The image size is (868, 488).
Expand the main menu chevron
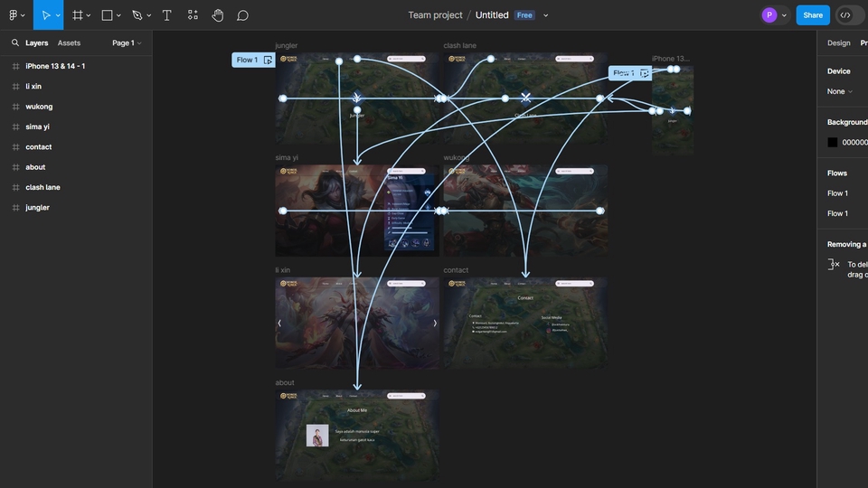pyautogui.click(x=23, y=15)
